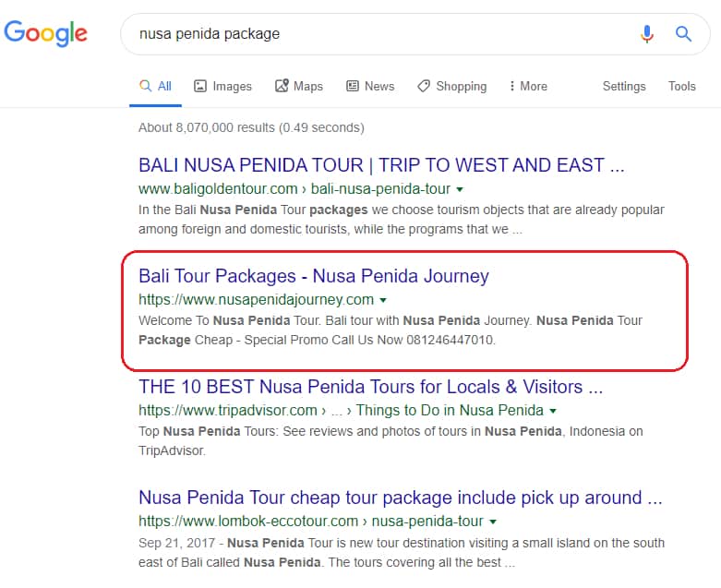Viewport: 721px width, 588px height.
Task: Click the blue search magnifier icon
Action: point(683,33)
